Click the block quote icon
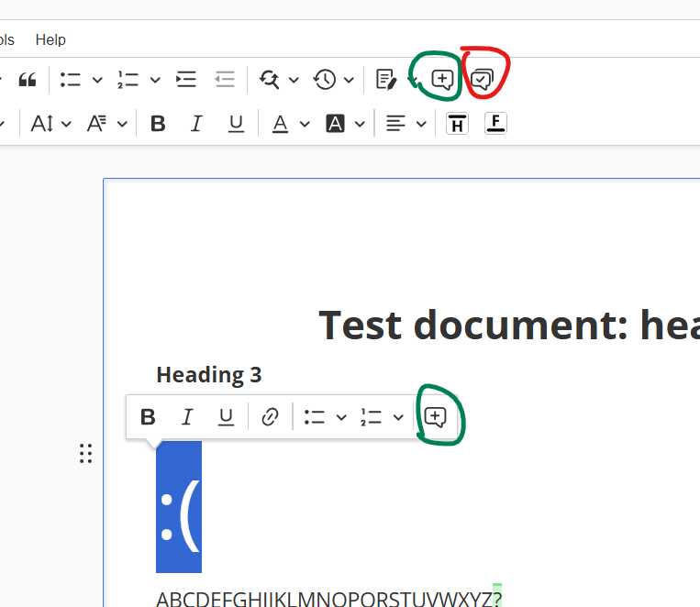This screenshot has height=607, width=700. (28, 80)
